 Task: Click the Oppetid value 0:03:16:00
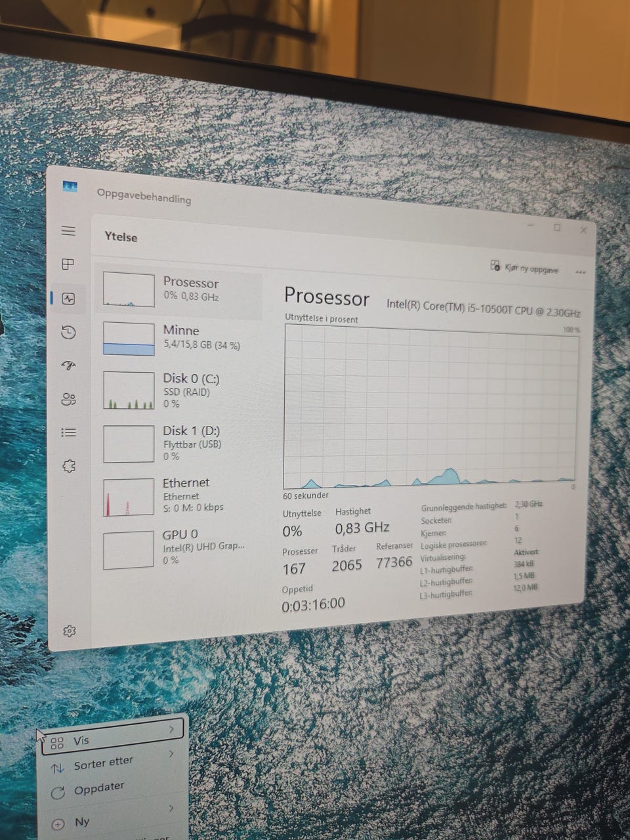click(313, 604)
